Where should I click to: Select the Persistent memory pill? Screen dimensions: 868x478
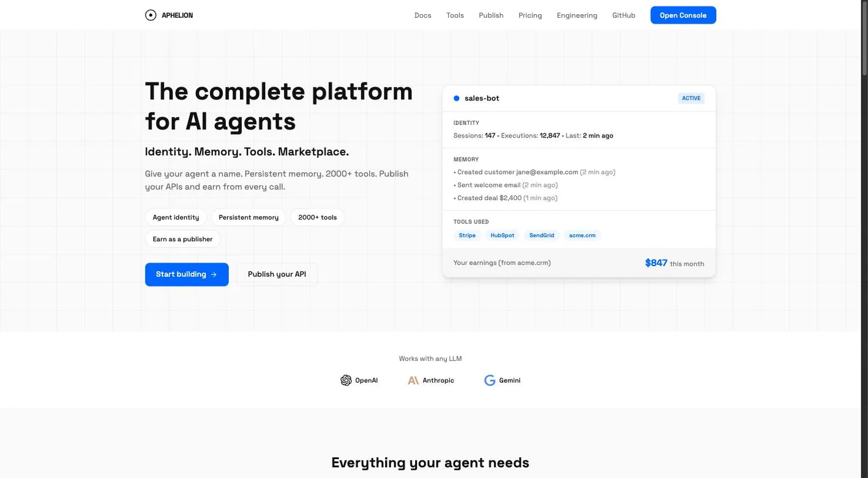(x=248, y=217)
